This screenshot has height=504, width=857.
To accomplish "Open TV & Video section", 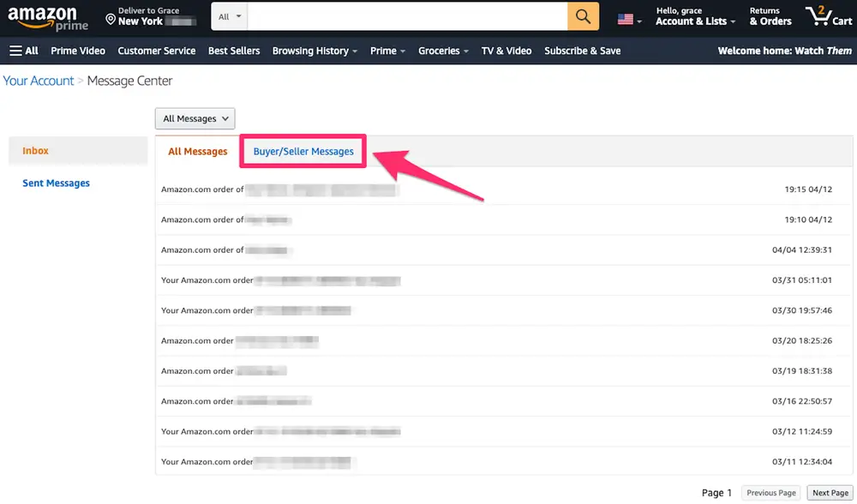I will pyautogui.click(x=506, y=51).
